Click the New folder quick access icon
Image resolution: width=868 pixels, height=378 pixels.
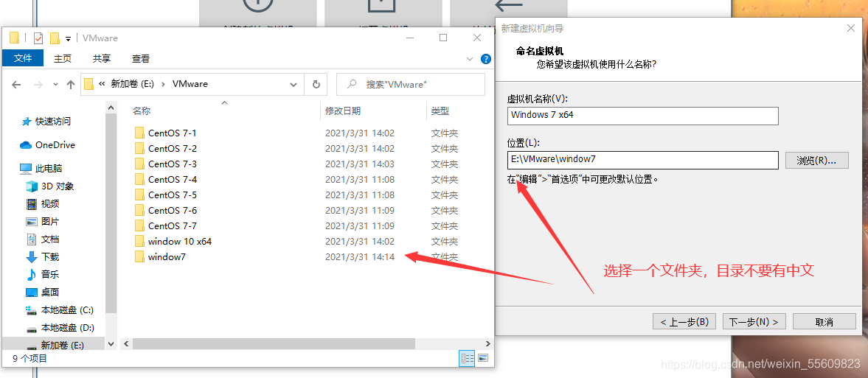click(x=55, y=38)
